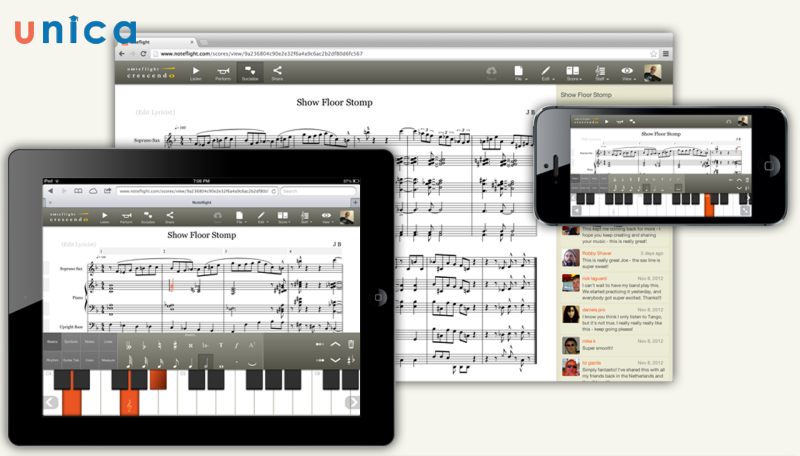Open Score dropdown on iPad toolbar
The image size is (800, 456).
(x=283, y=217)
